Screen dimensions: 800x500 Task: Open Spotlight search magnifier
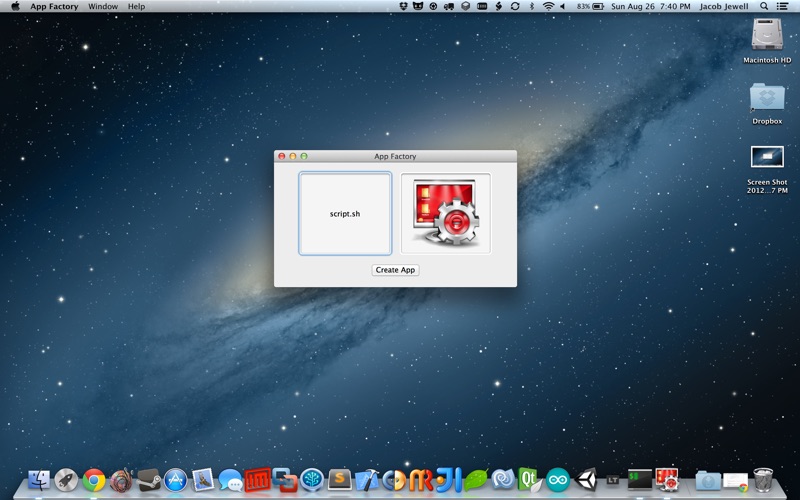point(764,6)
